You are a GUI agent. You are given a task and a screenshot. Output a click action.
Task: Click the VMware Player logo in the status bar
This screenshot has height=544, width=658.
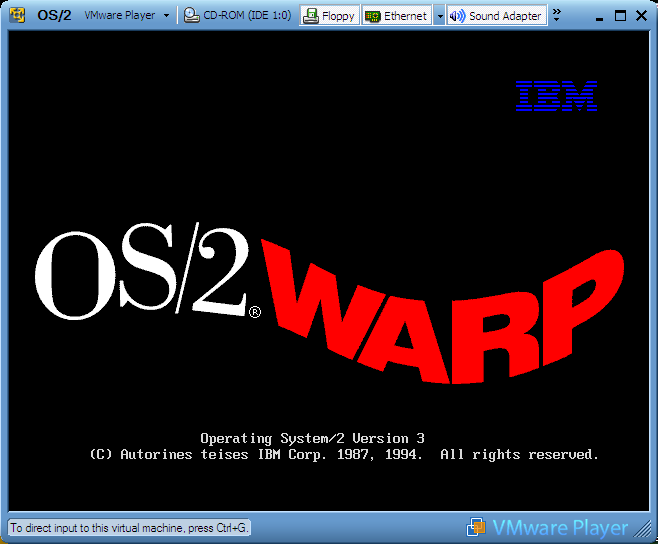coord(547,528)
